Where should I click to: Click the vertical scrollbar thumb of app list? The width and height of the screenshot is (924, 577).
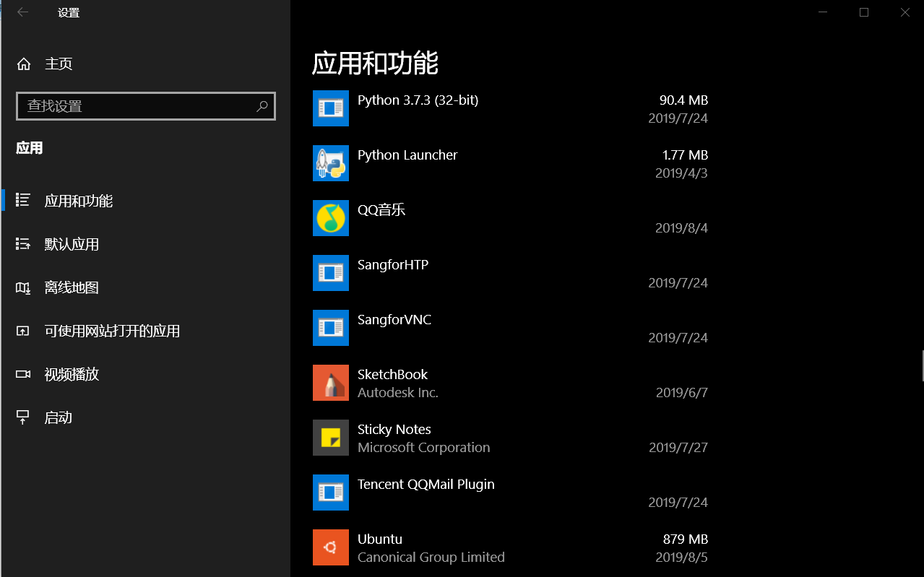point(922,365)
